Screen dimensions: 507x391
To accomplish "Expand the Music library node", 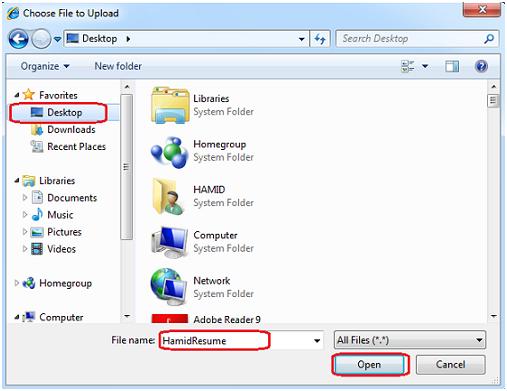I will [x=25, y=214].
